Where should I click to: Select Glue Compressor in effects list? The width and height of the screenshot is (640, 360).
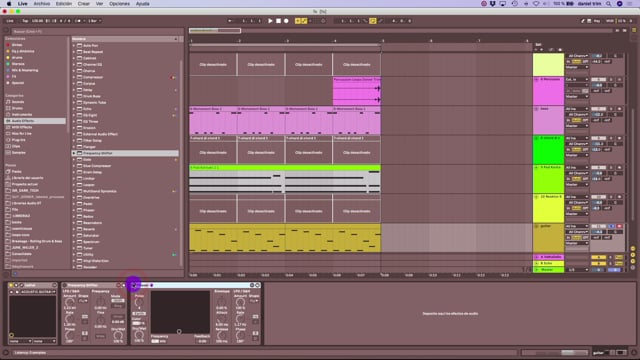125,166
